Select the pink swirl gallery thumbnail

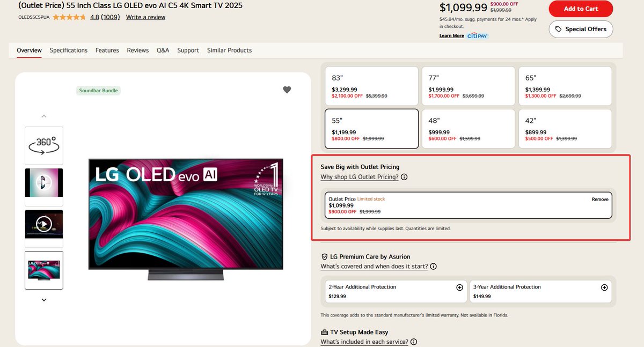[44, 183]
